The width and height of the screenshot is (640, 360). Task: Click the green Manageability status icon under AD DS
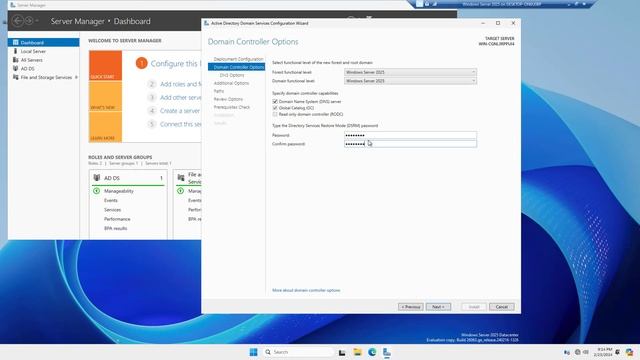[x=96, y=191]
